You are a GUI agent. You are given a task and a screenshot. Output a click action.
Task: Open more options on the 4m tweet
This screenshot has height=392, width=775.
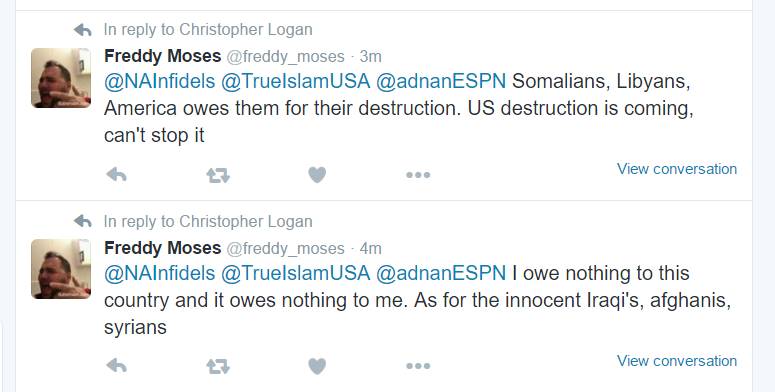(418, 367)
